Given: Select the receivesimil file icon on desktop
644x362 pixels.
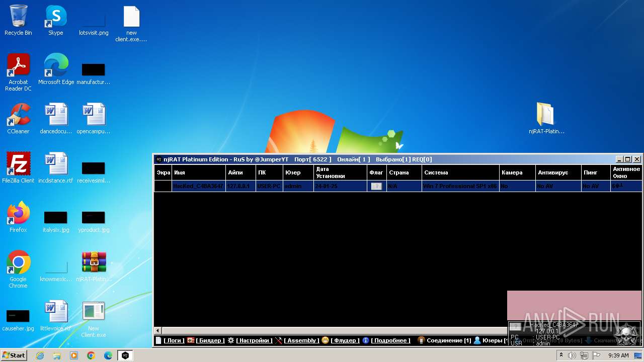Looking at the screenshot, I should pos(94,172).
